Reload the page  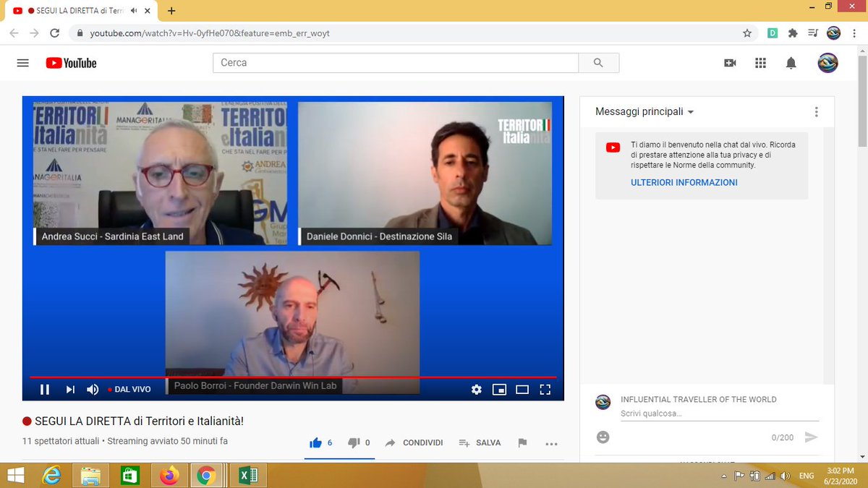tap(54, 33)
